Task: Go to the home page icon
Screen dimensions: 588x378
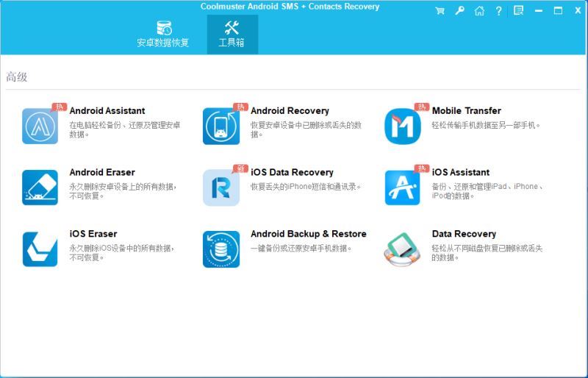Action: 479,10
